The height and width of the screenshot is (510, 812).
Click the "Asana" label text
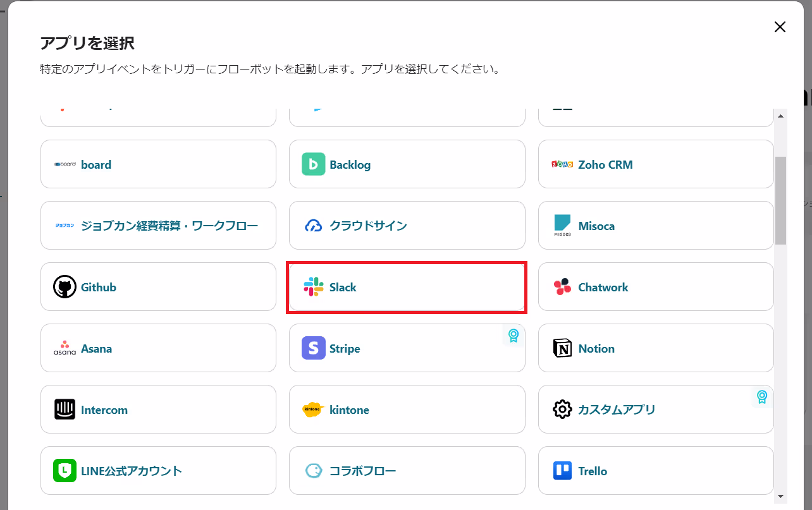pyautogui.click(x=97, y=348)
